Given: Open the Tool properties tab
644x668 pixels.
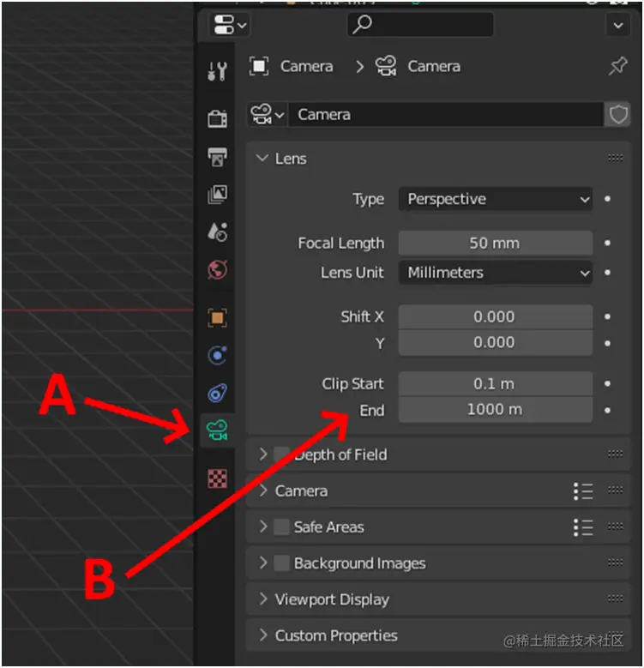Looking at the screenshot, I should (x=217, y=71).
